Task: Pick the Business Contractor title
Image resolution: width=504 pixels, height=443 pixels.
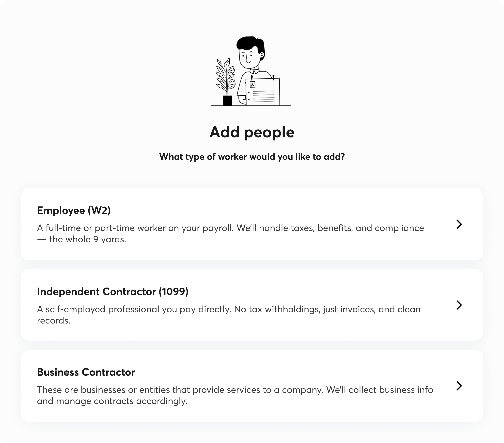Action: click(86, 372)
